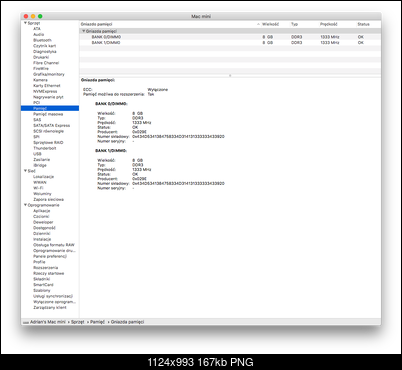The height and width of the screenshot is (370, 402).
Task: Select Obsługa formatu RAW item
Action: click(54, 245)
